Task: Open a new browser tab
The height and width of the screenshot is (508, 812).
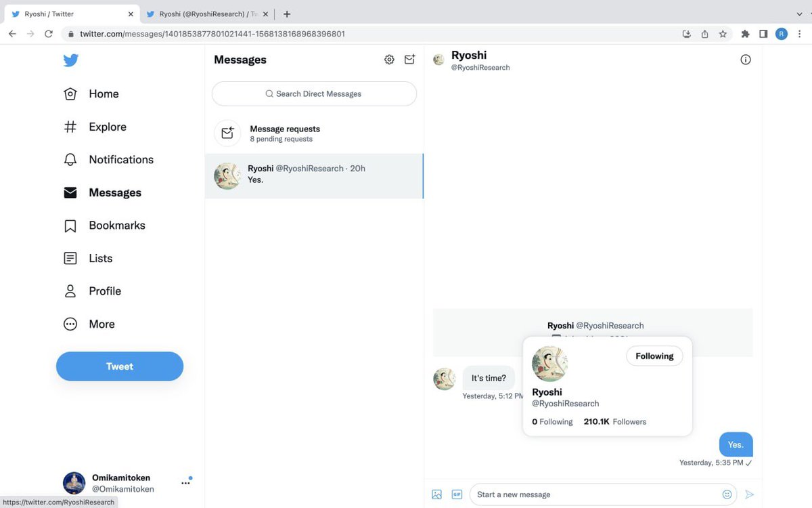Action: [287, 14]
